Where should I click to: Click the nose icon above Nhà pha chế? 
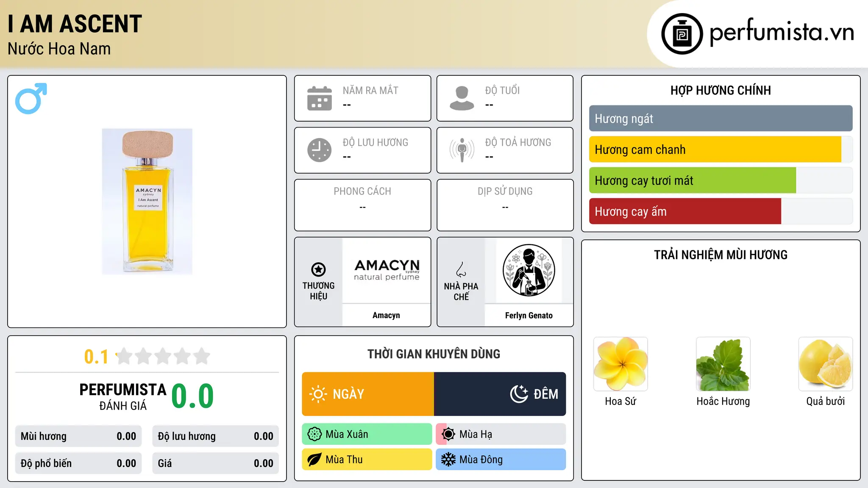coord(461,269)
